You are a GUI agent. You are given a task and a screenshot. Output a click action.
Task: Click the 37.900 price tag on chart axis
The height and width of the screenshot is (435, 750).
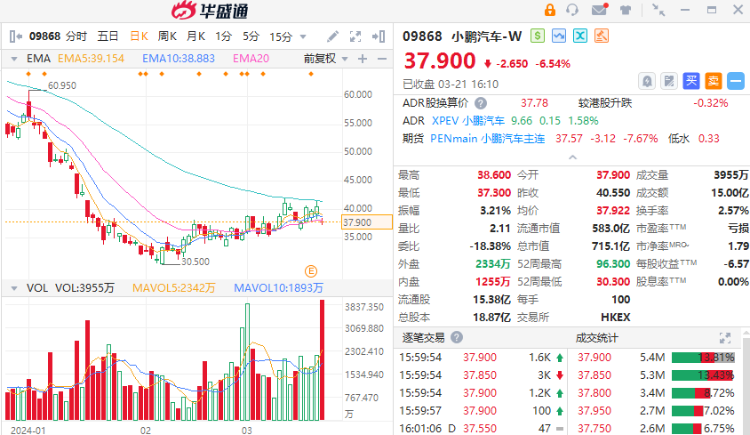click(367, 223)
